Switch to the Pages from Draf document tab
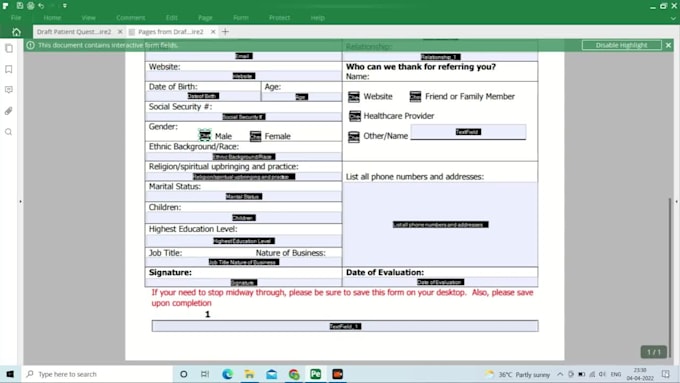The image size is (680, 383). 170,32
